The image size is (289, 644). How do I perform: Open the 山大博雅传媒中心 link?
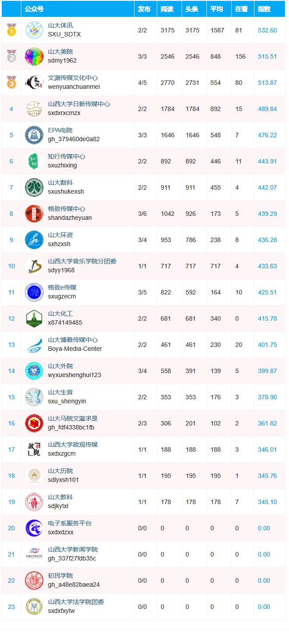tap(73, 340)
